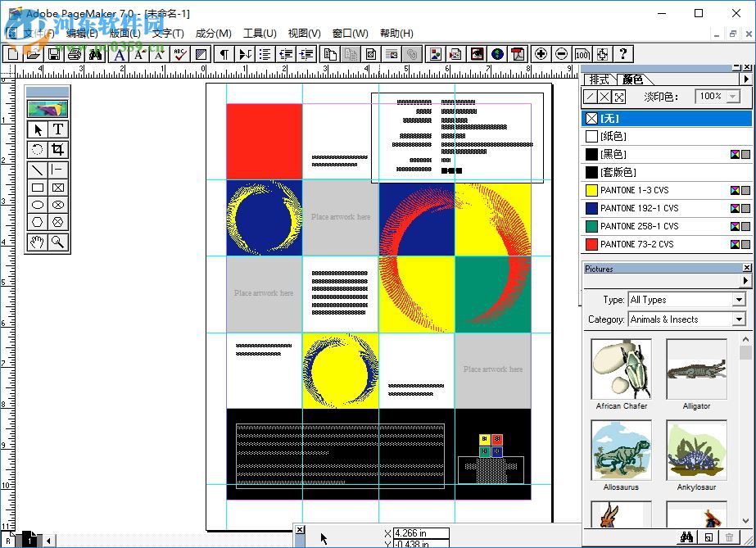Select the Ellipse tool
Viewport: 756px width, 548px height.
pos(36,204)
